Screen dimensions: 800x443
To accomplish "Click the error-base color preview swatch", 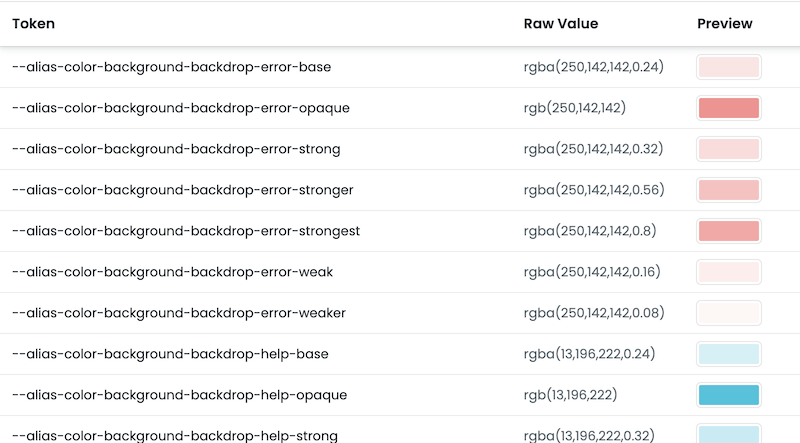I will coord(729,67).
